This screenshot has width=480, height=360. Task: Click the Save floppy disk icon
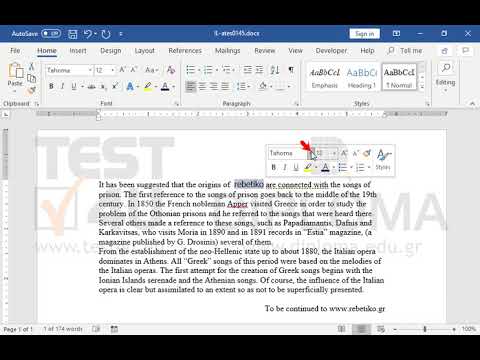click(73, 34)
